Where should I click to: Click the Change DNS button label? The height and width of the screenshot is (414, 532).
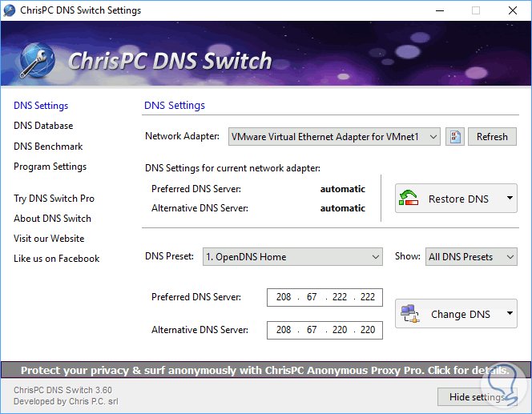461,315
